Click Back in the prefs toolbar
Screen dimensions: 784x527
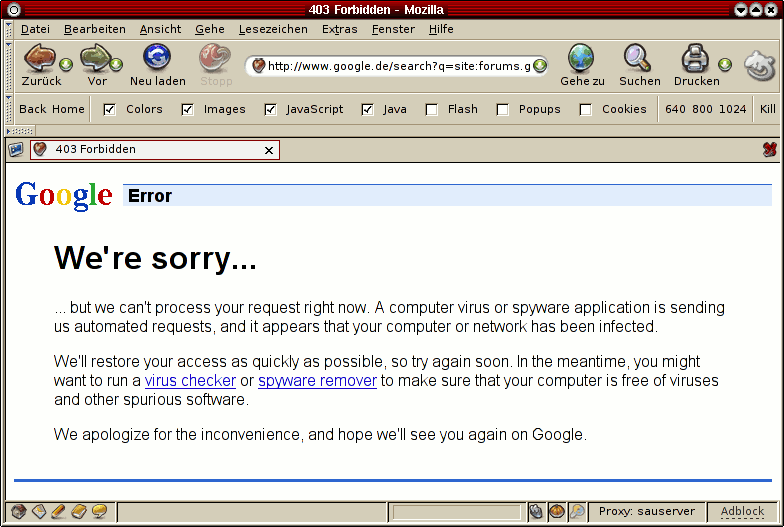(32, 109)
